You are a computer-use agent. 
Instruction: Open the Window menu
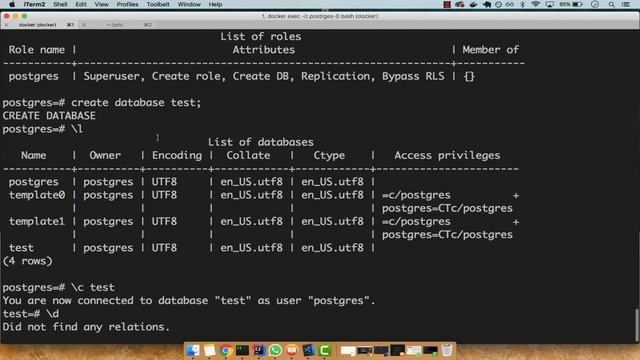tap(189, 4)
